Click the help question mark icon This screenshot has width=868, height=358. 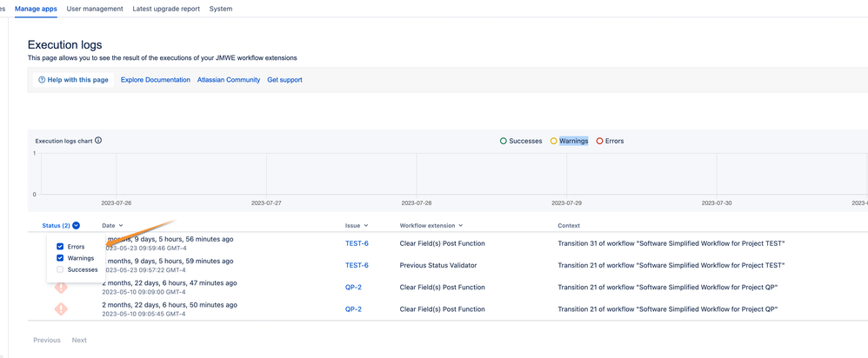click(x=42, y=80)
